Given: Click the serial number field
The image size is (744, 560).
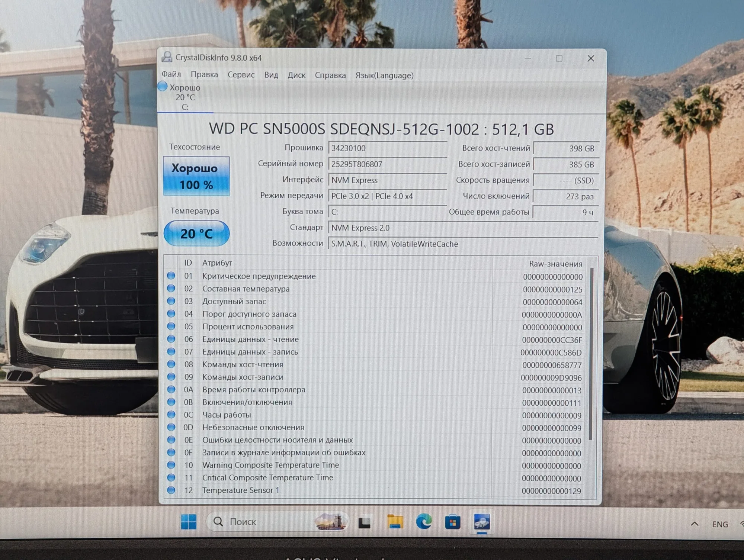Looking at the screenshot, I should click(388, 164).
